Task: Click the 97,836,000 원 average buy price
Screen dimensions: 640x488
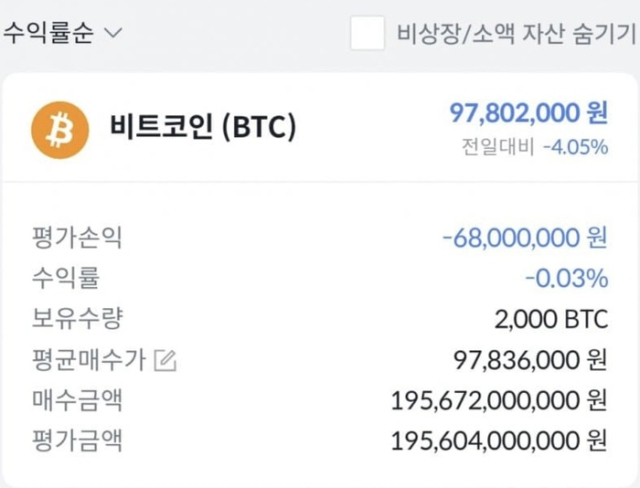Action: click(530, 359)
